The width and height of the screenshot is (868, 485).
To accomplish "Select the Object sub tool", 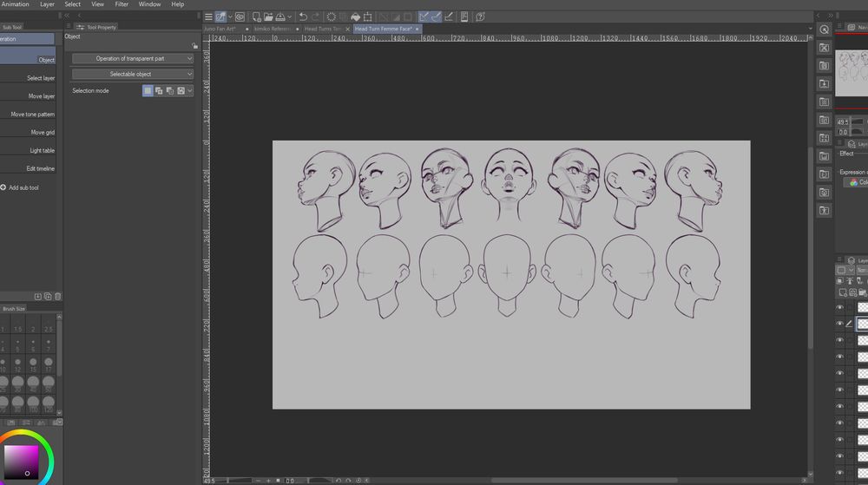I will [x=28, y=56].
